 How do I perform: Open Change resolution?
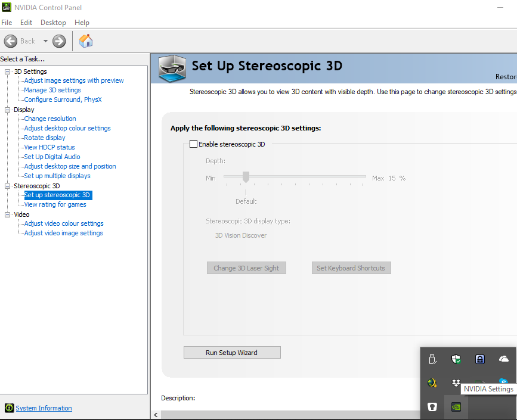click(50, 119)
